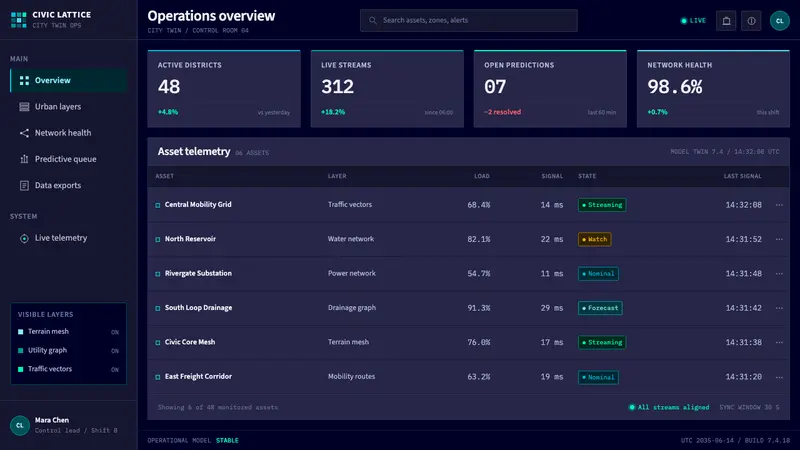Click the Forecast state badge

pyautogui.click(x=600, y=308)
